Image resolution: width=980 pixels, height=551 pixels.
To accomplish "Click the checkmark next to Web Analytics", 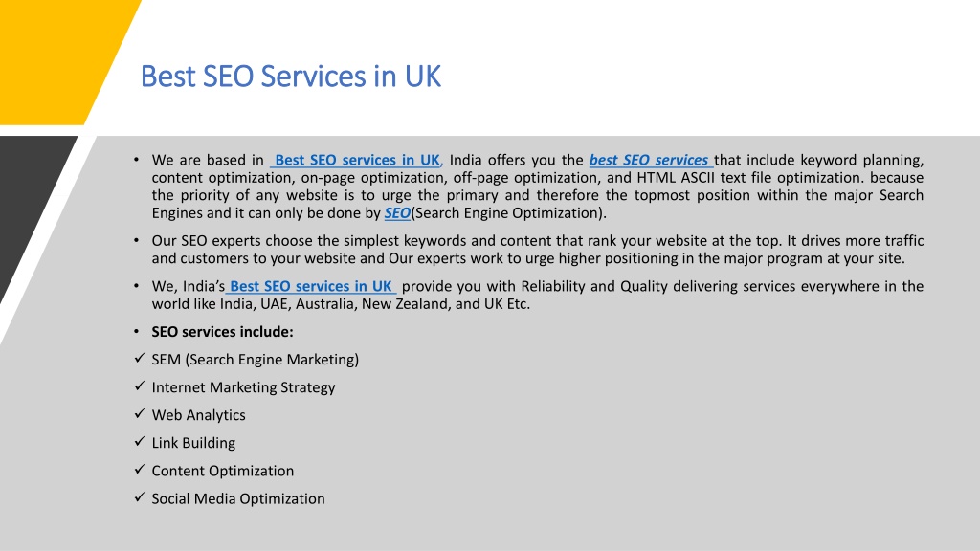I will click(140, 413).
